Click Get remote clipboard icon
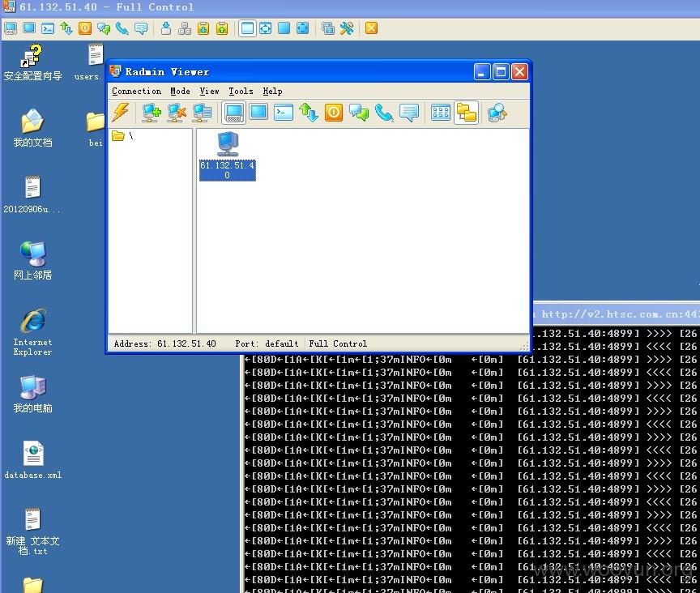 pos(203,28)
